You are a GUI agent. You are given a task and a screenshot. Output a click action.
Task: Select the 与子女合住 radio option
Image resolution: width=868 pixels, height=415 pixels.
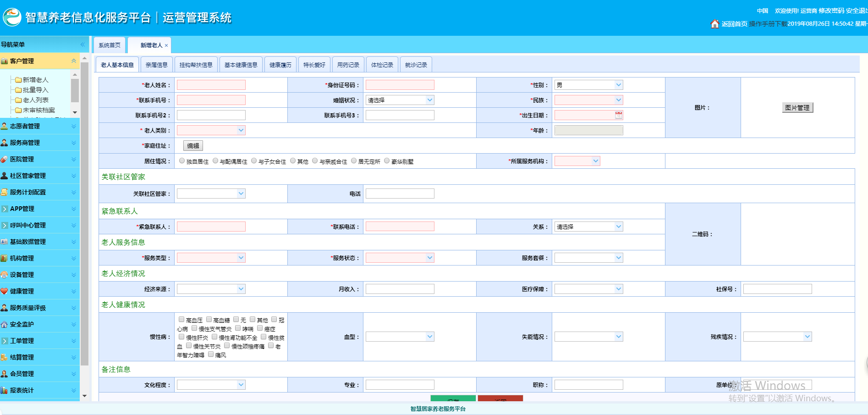click(x=254, y=160)
